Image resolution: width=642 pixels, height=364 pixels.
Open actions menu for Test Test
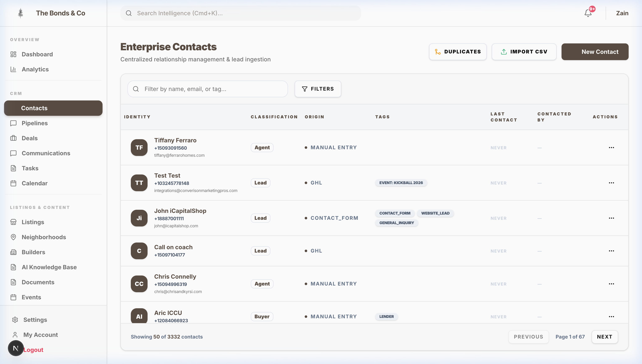(x=611, y=183)
